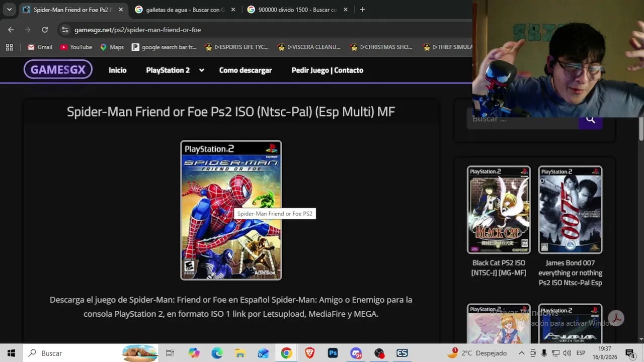
Task: Click the Spider-Man Friend or Foe page title
Action: (x=231, y=112)
